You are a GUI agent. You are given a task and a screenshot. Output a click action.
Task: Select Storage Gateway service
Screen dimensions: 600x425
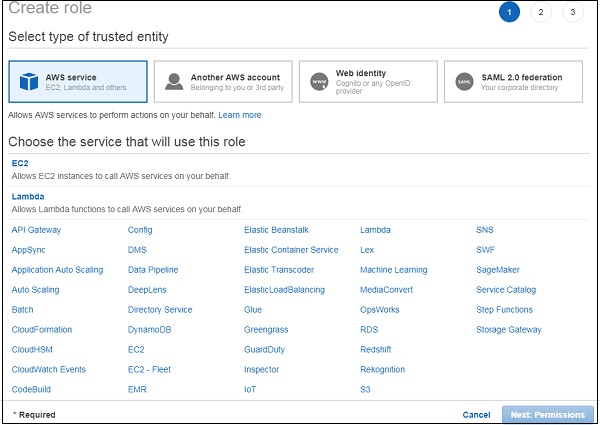(x=509, y=330)
